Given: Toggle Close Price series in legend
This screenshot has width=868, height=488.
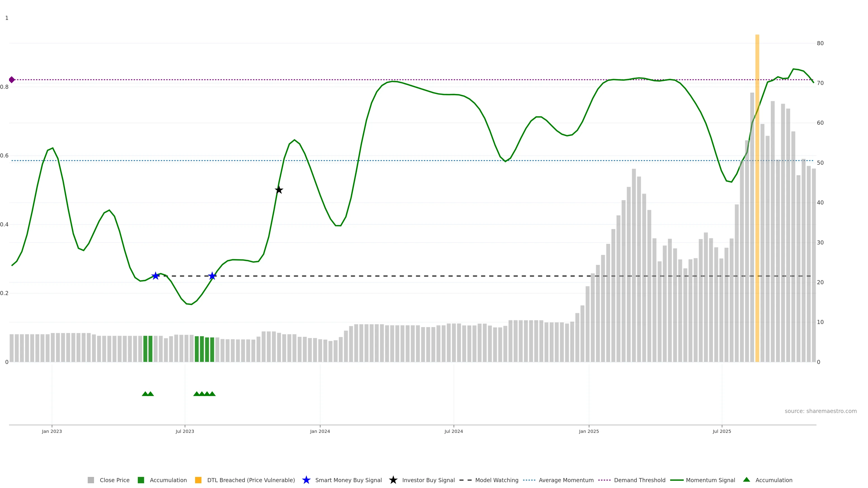Looking at the screenshot, I should pos(115,480).
